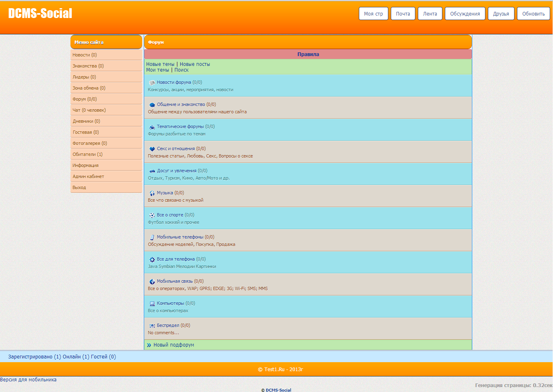Open the Секс и отношения subforum
553x392 pixels.
176,149
